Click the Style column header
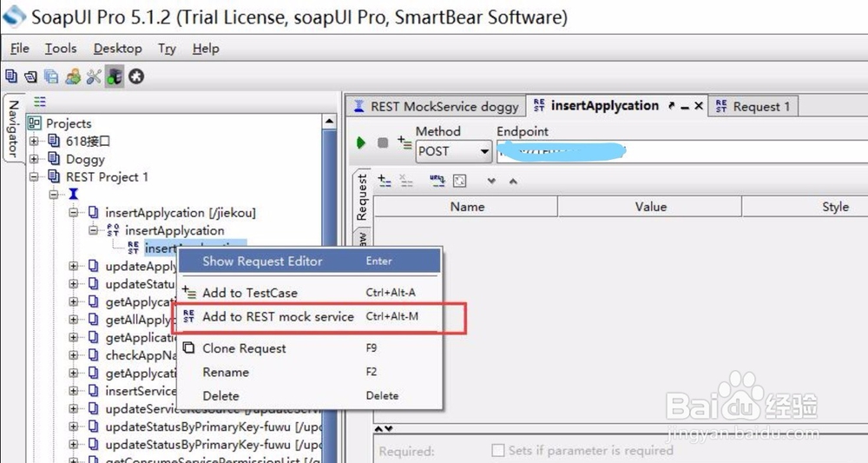Image resolution: width=868 pixels, height=463 pixels. point(835,207)
